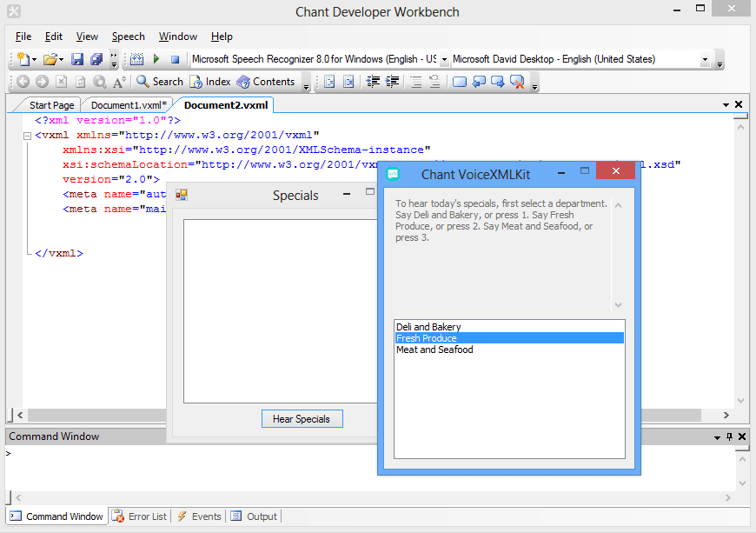Open the Window menu
This screenshot has width=756, height=533.
click(178, 37)
